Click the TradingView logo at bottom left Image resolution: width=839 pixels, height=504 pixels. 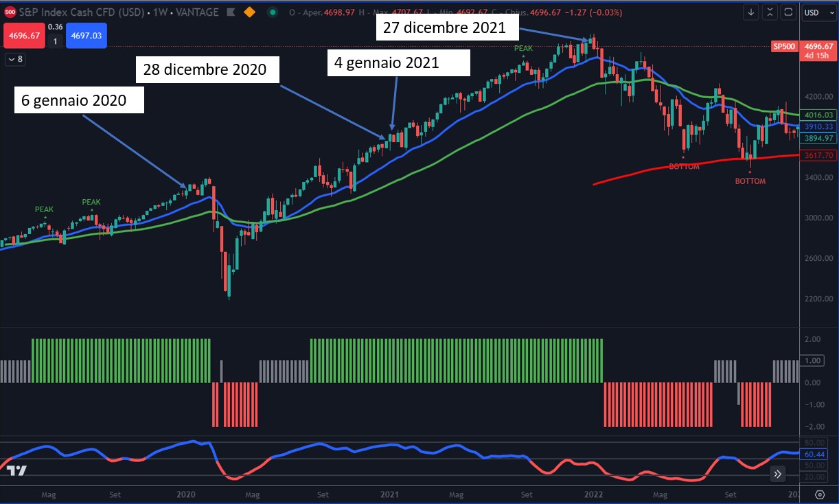(x=18, y=471)
